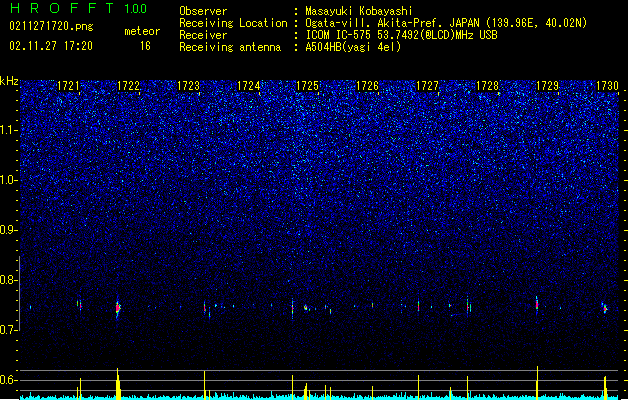Click the 0.6 frequency axis label
The width and height of the screenshot is (629, 400).
(9, 380)
